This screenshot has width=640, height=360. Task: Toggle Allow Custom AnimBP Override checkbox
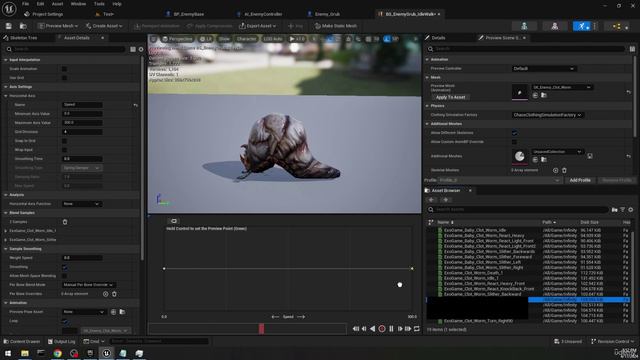[514, 142]
